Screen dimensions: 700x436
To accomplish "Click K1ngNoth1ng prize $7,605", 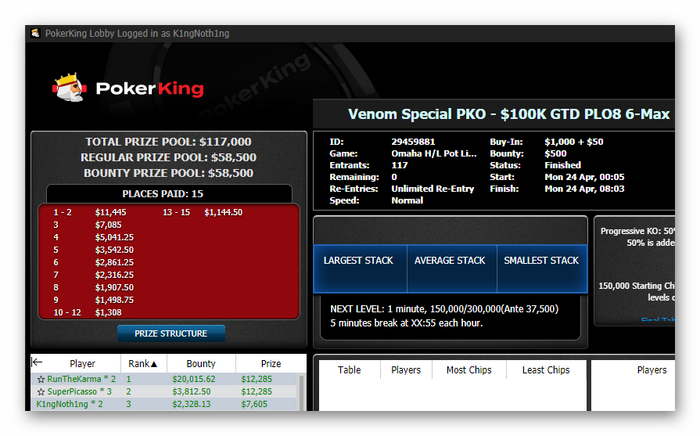I will click(x=254, y=404).
